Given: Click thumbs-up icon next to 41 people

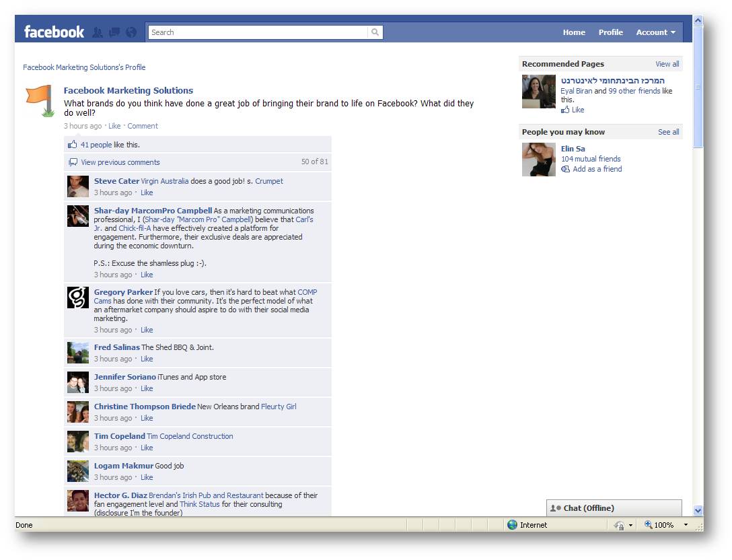Looking at the screenshot, I should coord(73,144).
